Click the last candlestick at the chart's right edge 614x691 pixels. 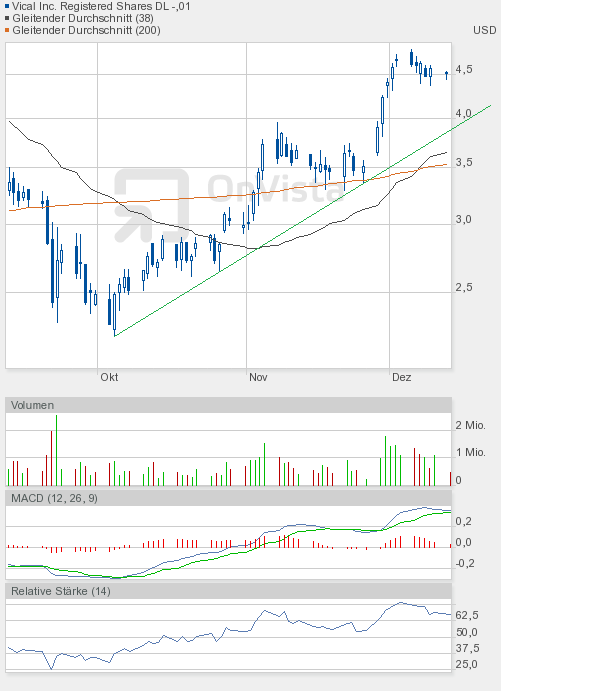(447, 75)
